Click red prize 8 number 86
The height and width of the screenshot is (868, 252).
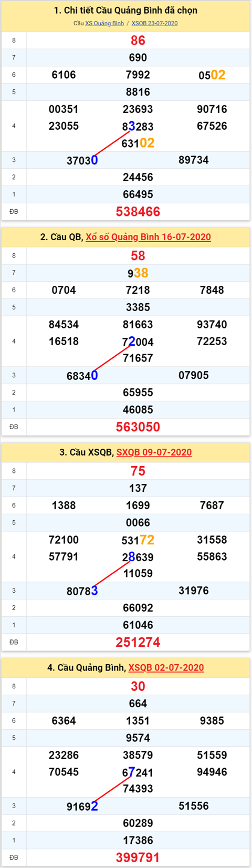click(138, 40)
